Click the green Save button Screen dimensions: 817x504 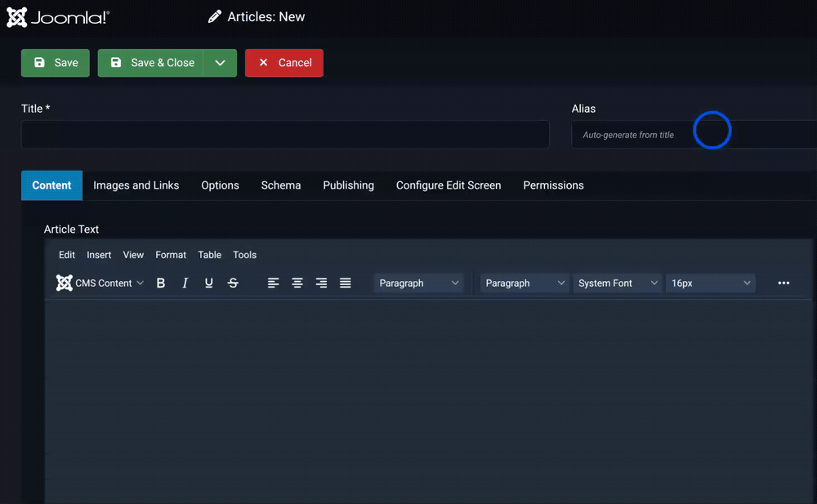coord(56,63)
